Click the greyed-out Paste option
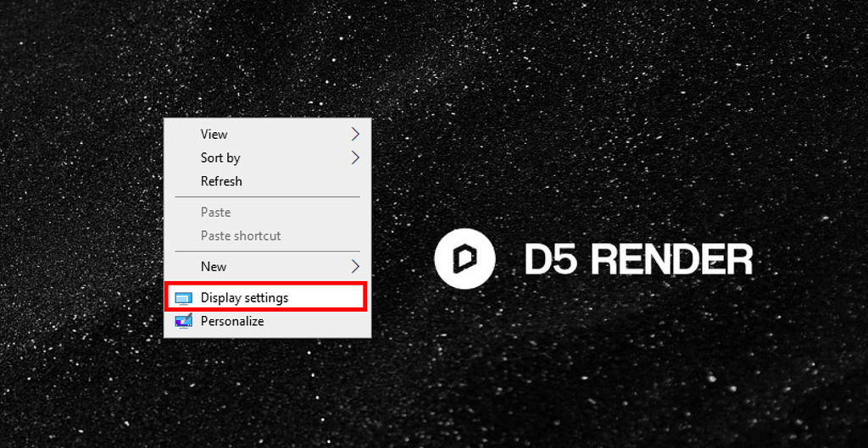This screenshot has height=448, width=868. [215, 213]
